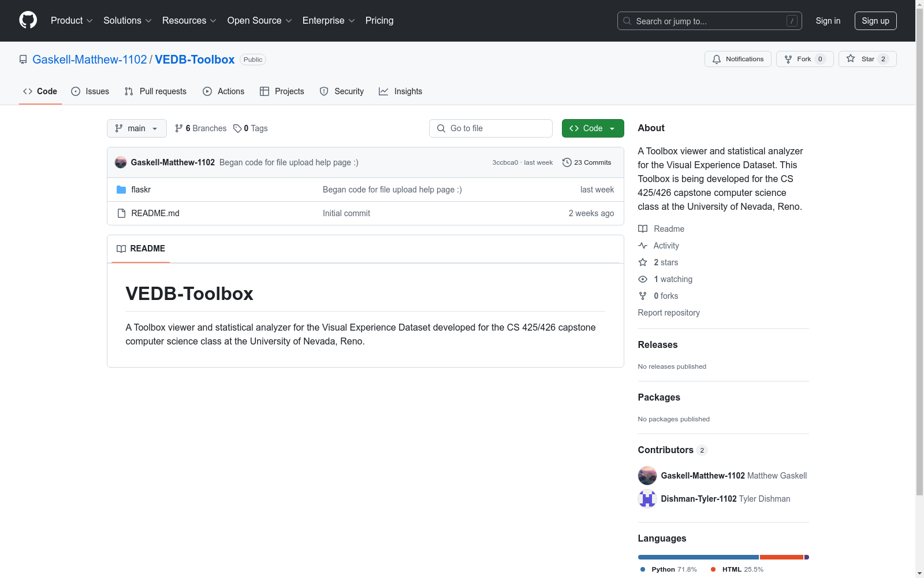Select the Code tab

[40, 91]
